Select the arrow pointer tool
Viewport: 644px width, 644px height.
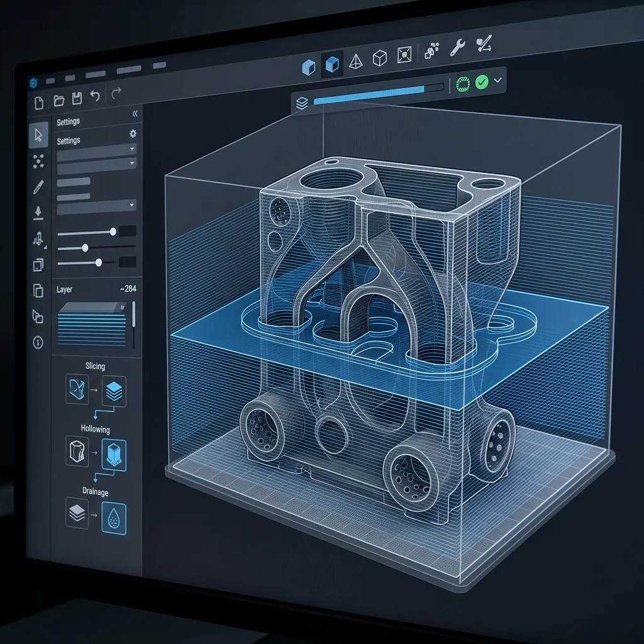38,135
